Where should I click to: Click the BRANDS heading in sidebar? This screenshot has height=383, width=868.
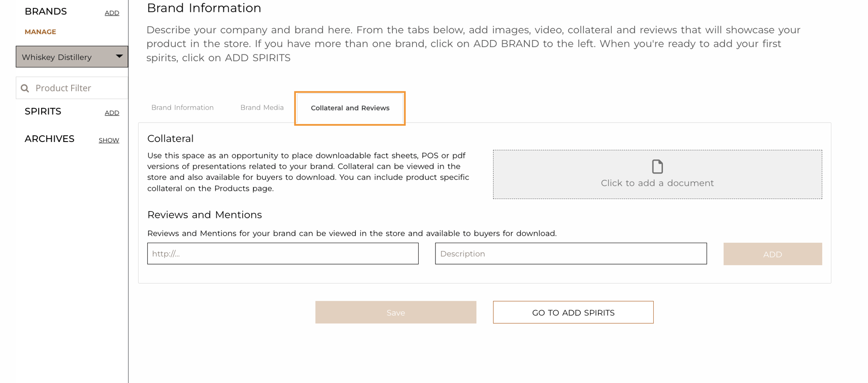[46, 11]
